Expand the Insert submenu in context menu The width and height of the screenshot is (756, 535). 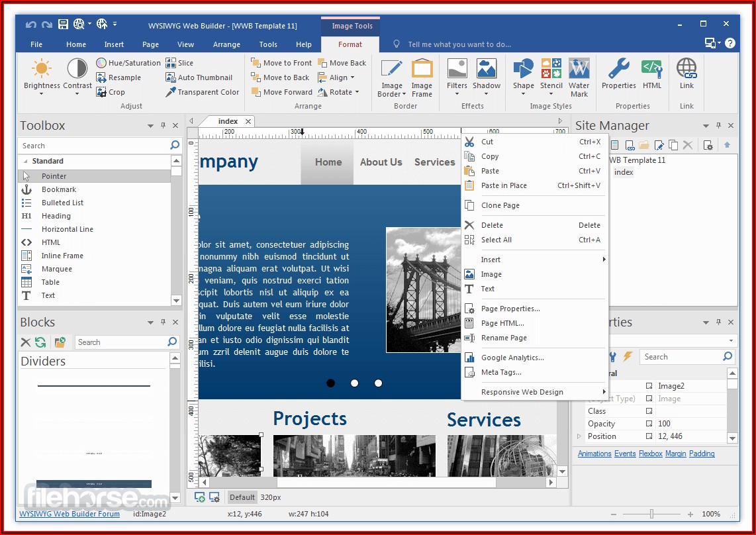[x=604, y=260]
